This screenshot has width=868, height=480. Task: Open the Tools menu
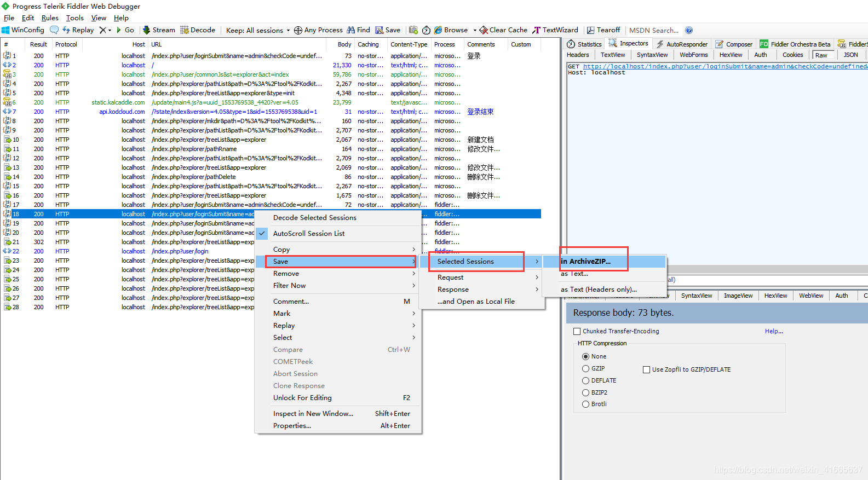click(x=75, y=18)
